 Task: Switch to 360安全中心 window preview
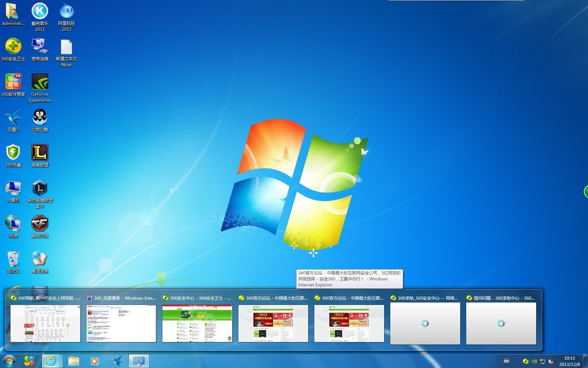pos(197,323)
